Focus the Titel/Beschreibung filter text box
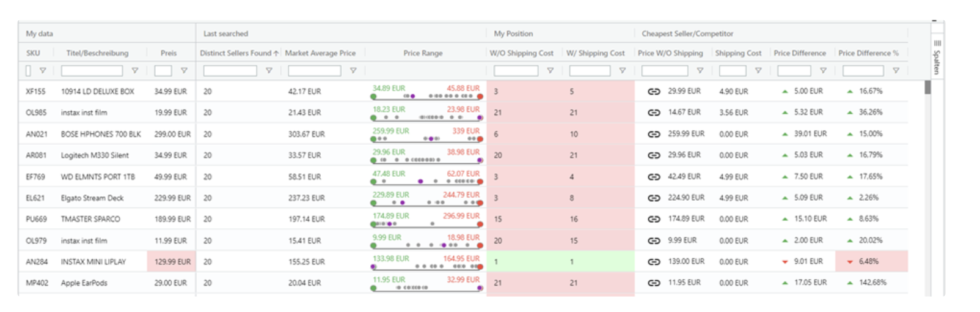This screenshot has height=312, width=980. click(92, 71)
